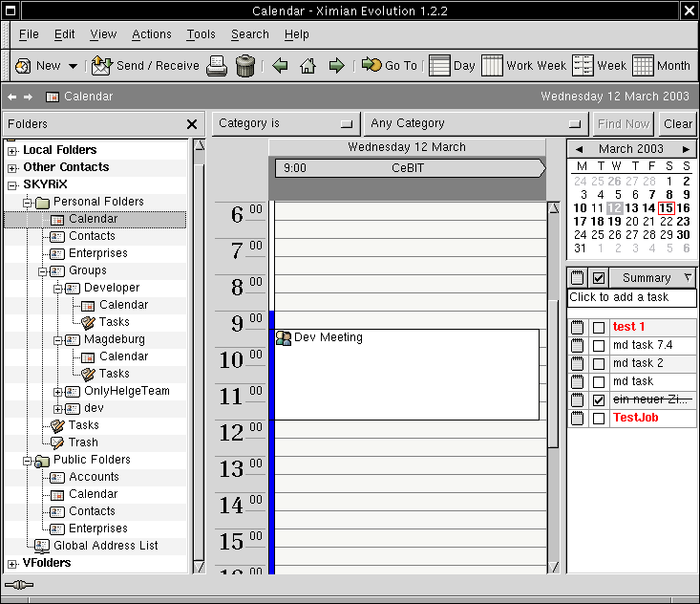The width and height of the screenshot is (700, 604).
Task: Switch to Week view
Action: [x=599, y=66]
